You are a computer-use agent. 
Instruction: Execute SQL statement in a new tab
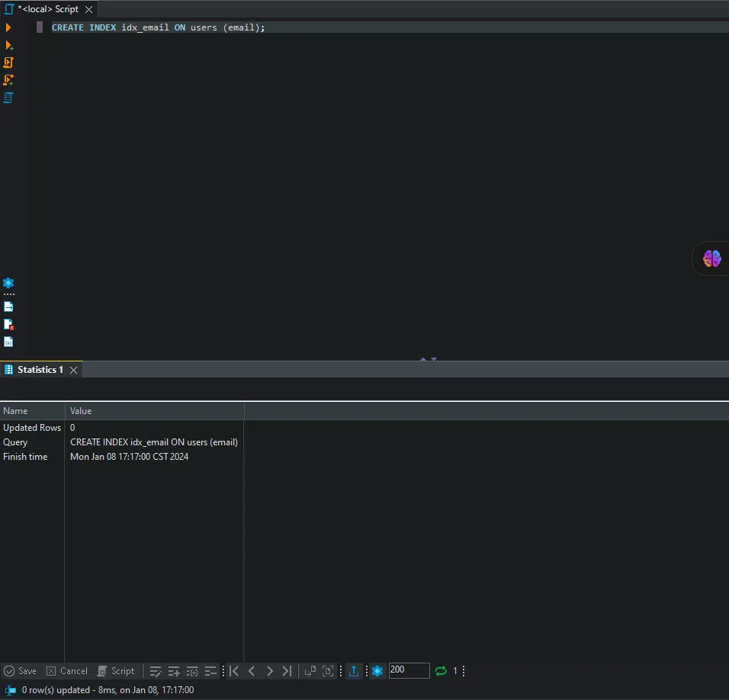tap(9, 46)
